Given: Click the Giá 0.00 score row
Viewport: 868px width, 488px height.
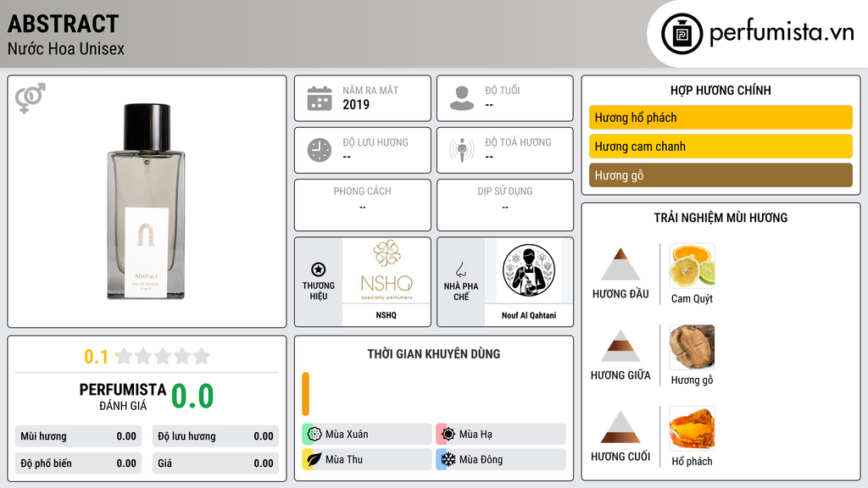Looking at the screenshot, I should click(215, 463).
